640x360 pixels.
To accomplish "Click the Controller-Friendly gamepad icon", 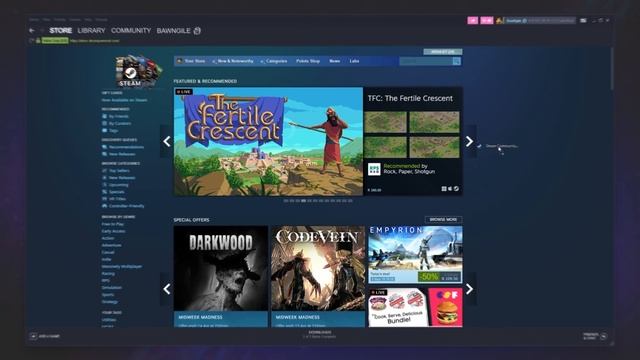I will (x=104, y=206).
